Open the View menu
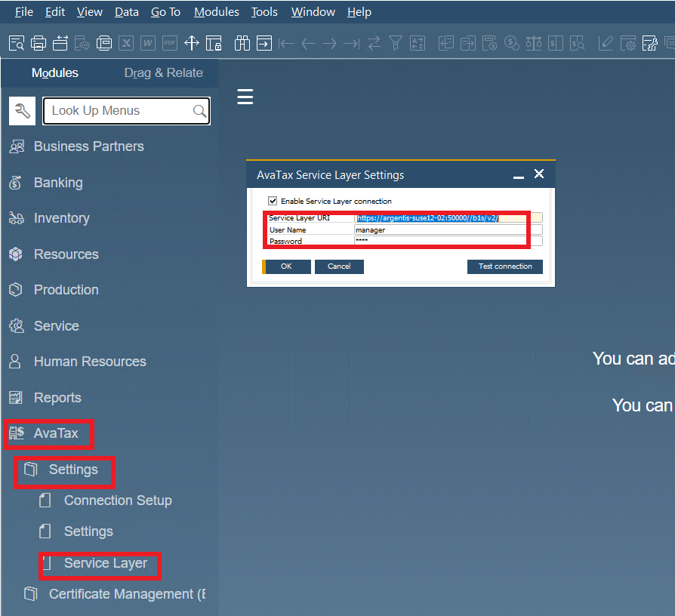This screenshot has width=675, height=616. tap(90, 12)
